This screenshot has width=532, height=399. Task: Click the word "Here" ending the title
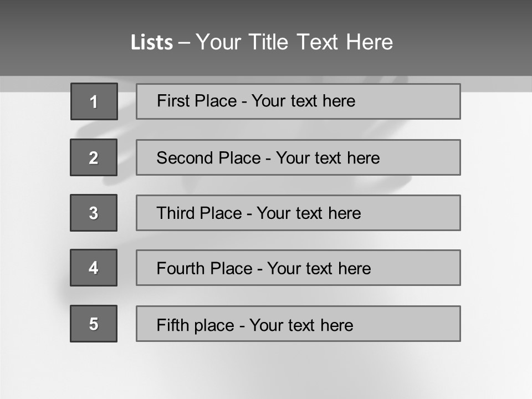369,42
